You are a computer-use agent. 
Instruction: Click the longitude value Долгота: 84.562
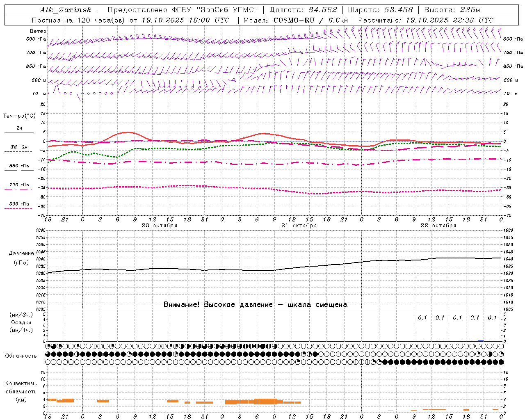(303, 10)
